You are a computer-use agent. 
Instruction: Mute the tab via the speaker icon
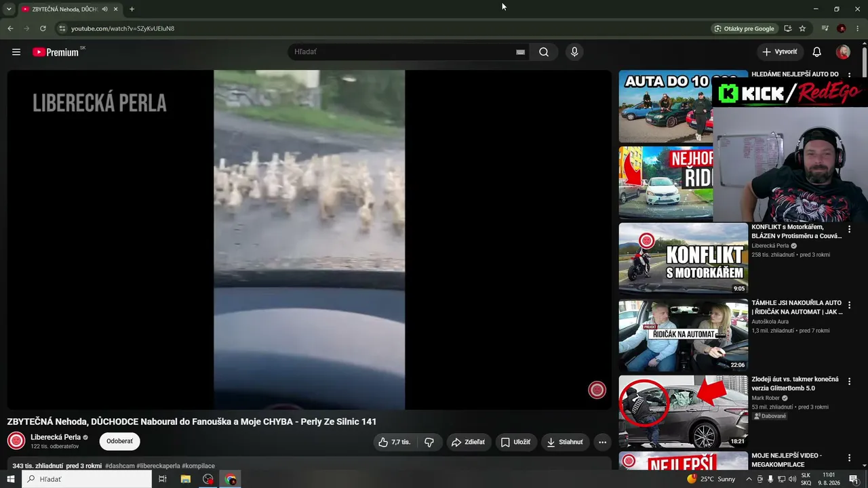104,9
